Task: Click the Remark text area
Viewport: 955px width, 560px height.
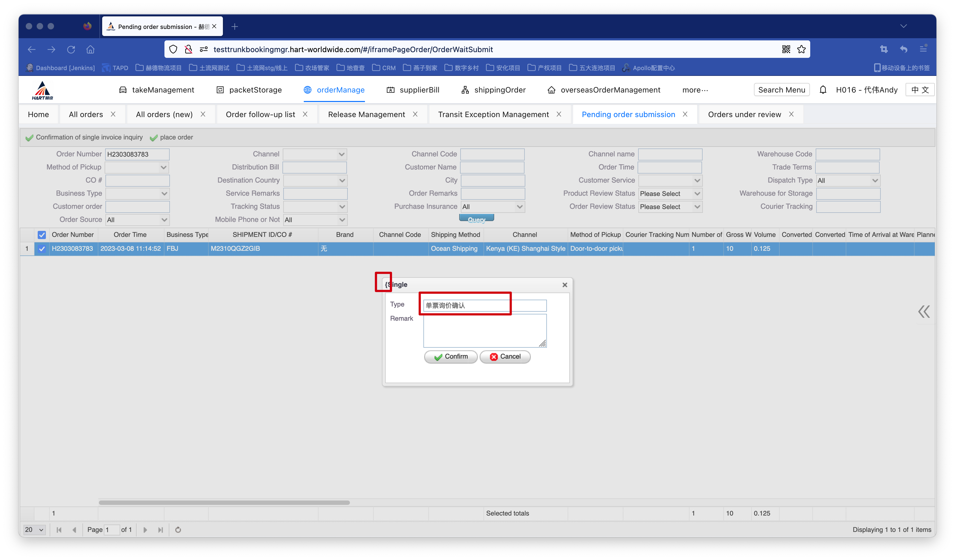Action: pyautogui.click(x=484, y=330)
